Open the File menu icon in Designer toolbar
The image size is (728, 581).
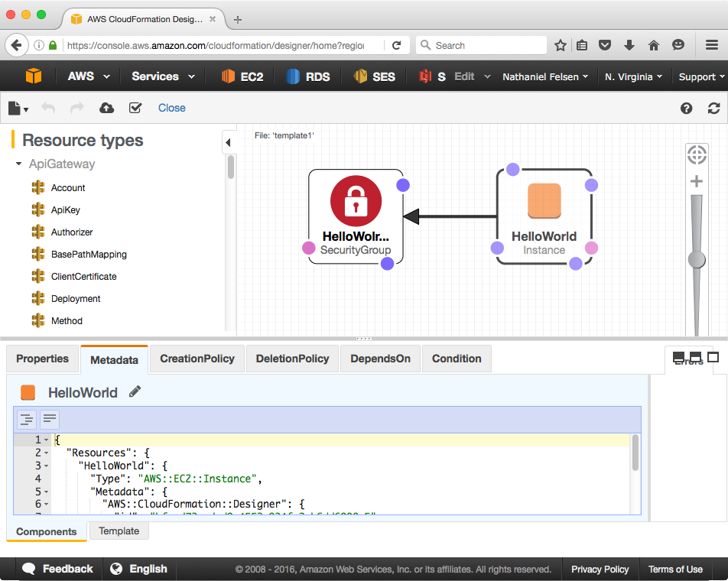pos(18,108)
